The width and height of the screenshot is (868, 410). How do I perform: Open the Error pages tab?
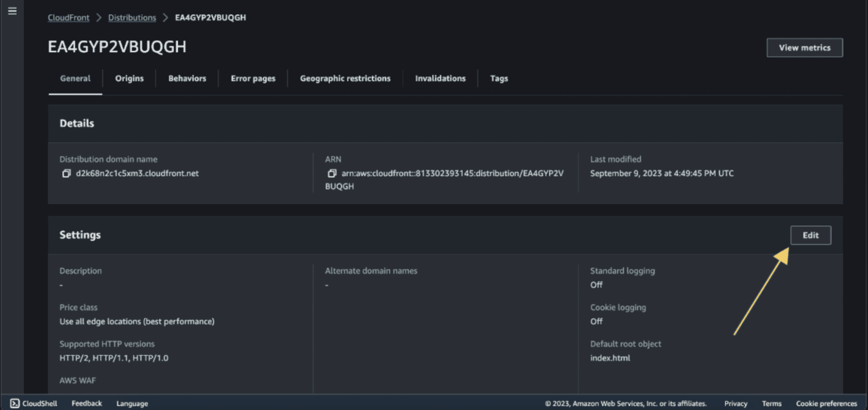(253, 78)
